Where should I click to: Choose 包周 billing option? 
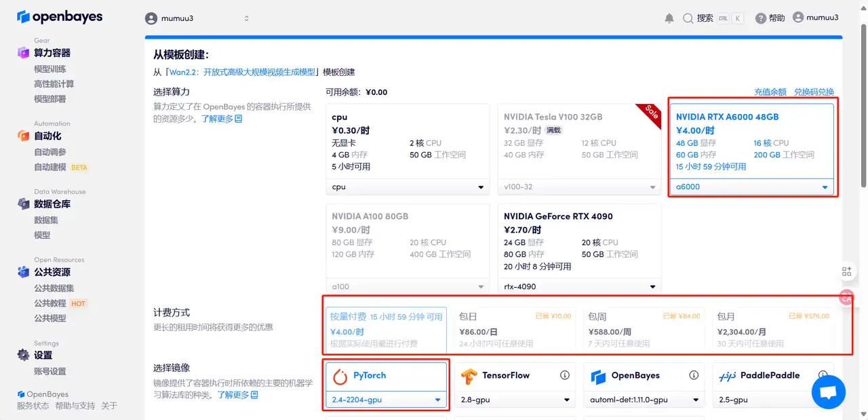coord(644,328)
